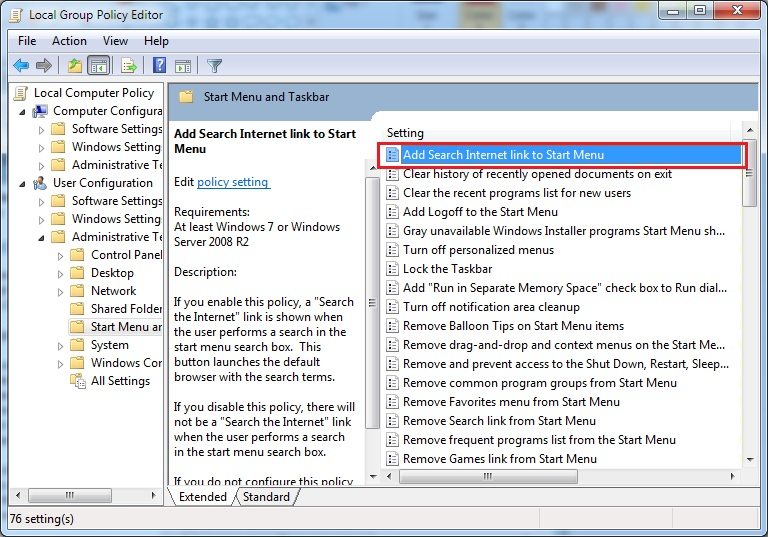Collapse the User Configuration node
768x537 pixels.
pyautogui.click(x=22, y=184)
